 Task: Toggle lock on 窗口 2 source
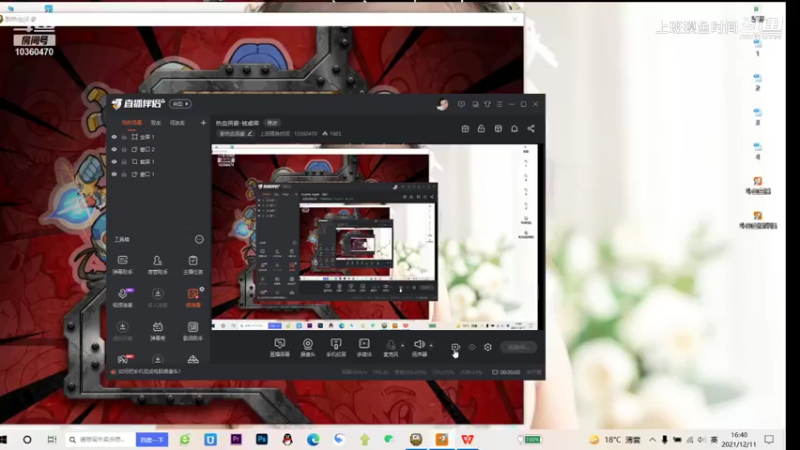click(x=124, y=149)
